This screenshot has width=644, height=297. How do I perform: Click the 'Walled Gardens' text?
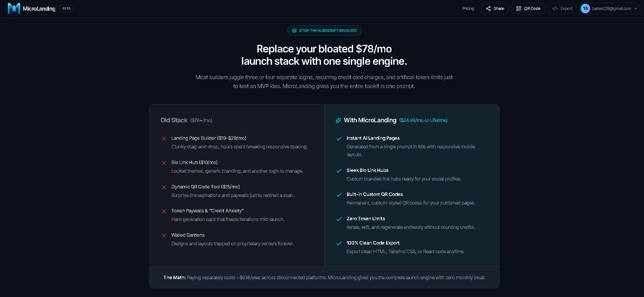(x=188, y=235)
